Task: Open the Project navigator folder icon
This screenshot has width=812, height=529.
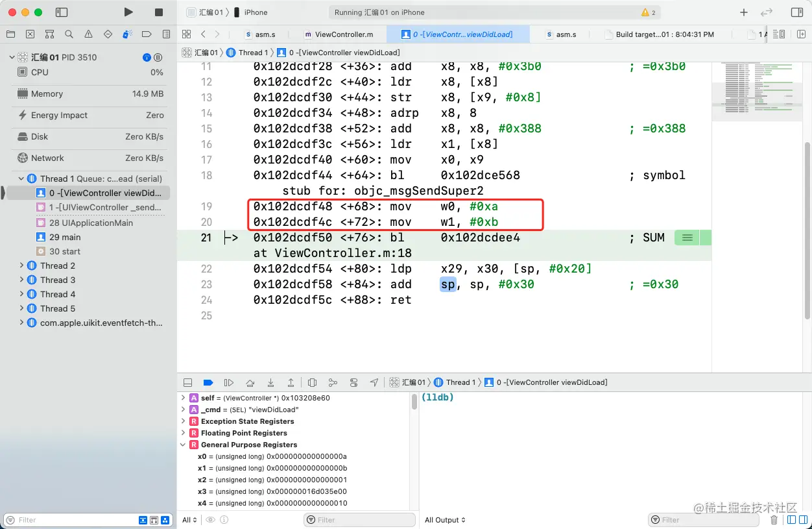Action: click(x=10, y=34)
